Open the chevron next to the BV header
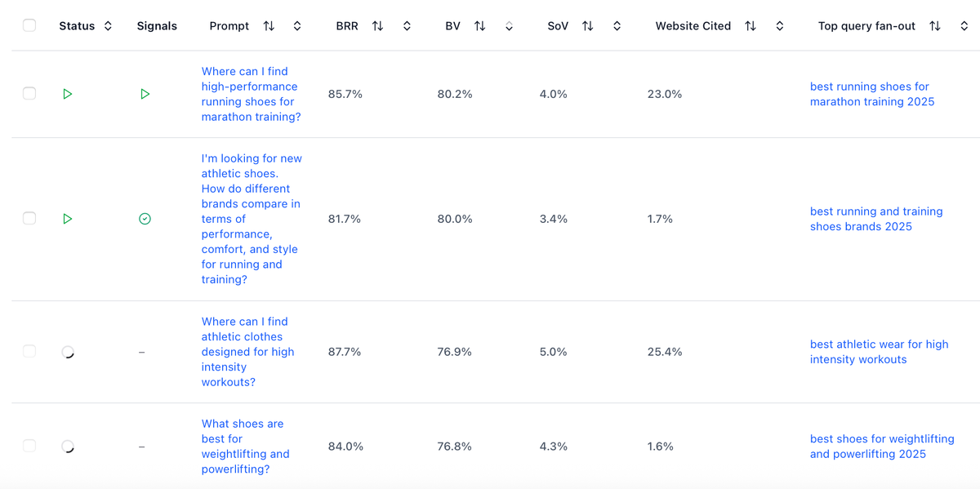 509,26
